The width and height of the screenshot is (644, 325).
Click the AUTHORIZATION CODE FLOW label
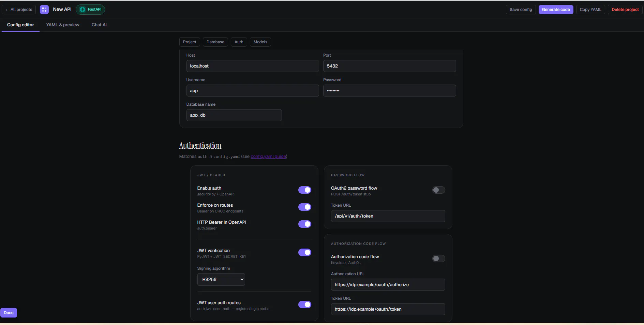click(358, 244)
